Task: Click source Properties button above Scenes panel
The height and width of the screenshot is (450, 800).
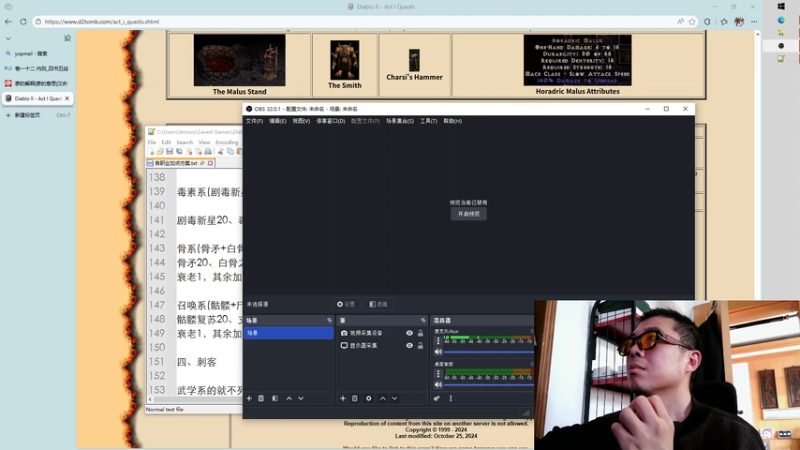Action: 346,304
